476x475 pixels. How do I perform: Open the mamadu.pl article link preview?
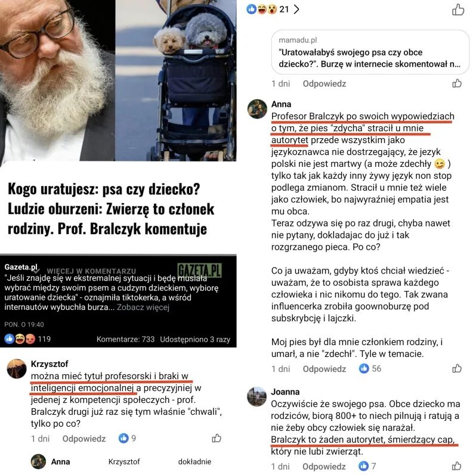click(370, 52)
